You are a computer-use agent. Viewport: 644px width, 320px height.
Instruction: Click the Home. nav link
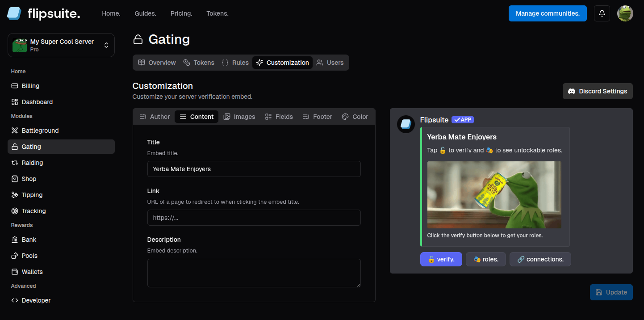[x=111, y=13]
